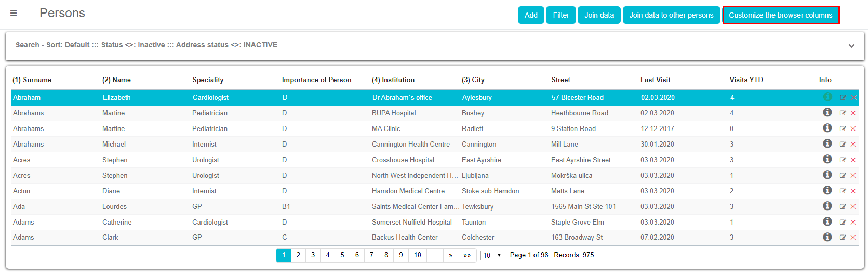Viewport: 868px width, 274px height.
Task: Click Customize the browser columns
Action: click(x=780, y=15)
